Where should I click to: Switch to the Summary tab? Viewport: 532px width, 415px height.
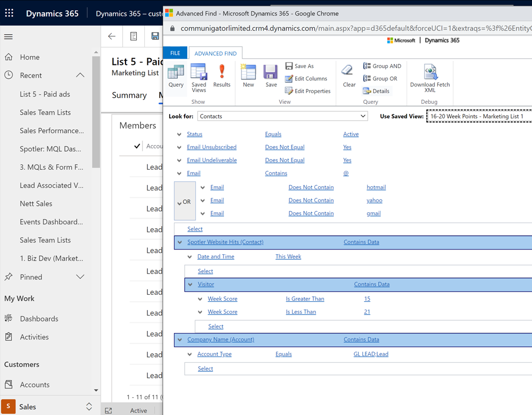tap(129, 95)
